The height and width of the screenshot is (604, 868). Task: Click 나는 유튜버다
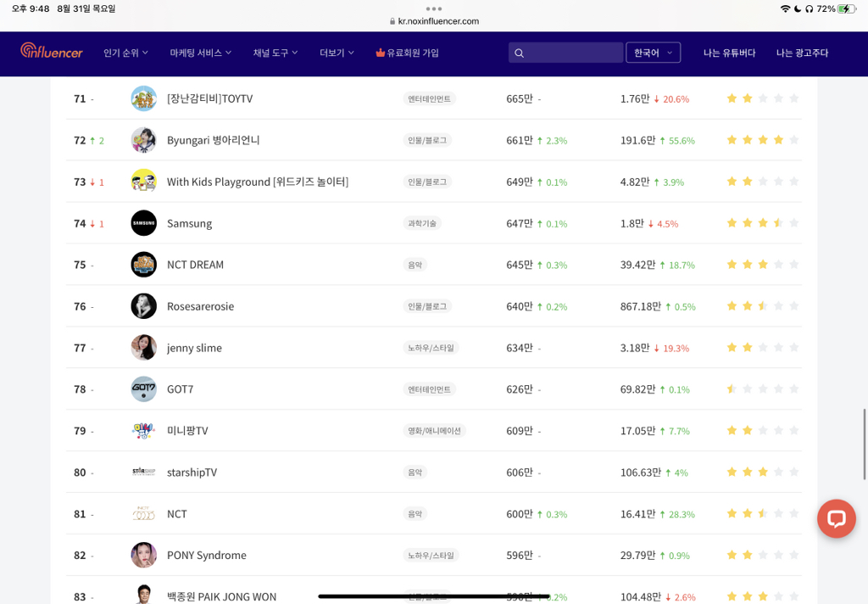click(729, 53)
